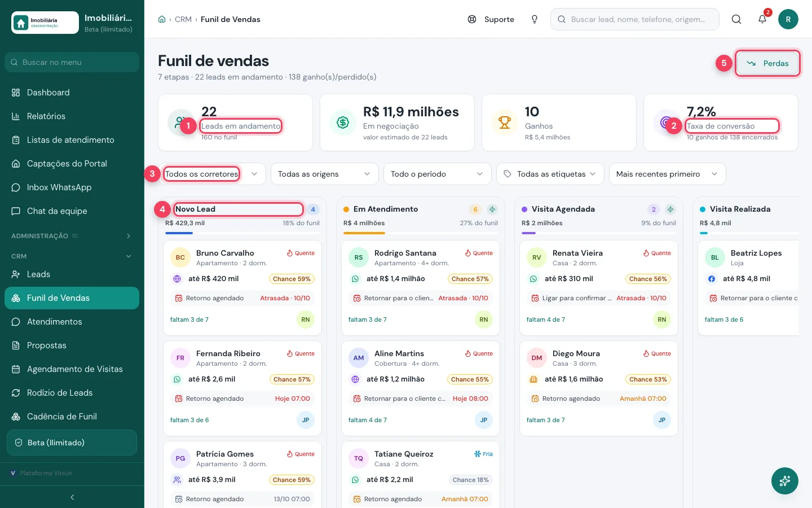Open the notifications bell icon
This screenshot has width=812, height=508.
click(x=762, y=19)
